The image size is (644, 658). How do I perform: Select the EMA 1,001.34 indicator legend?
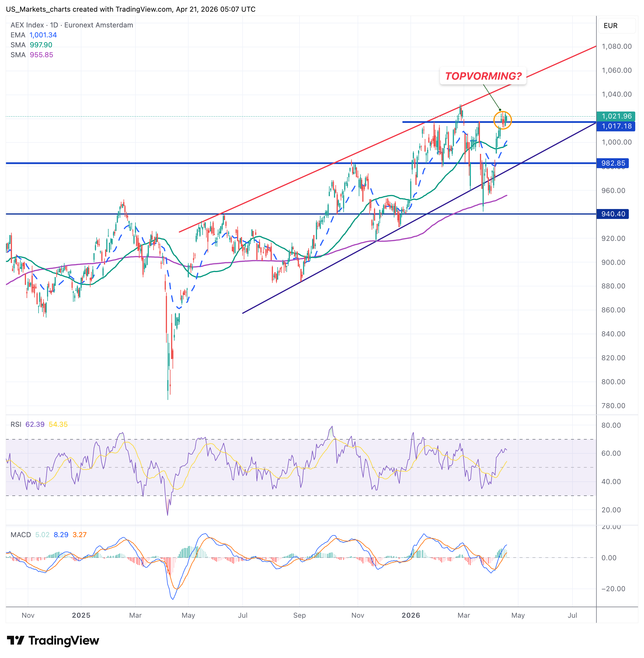[x=34, y=35]
